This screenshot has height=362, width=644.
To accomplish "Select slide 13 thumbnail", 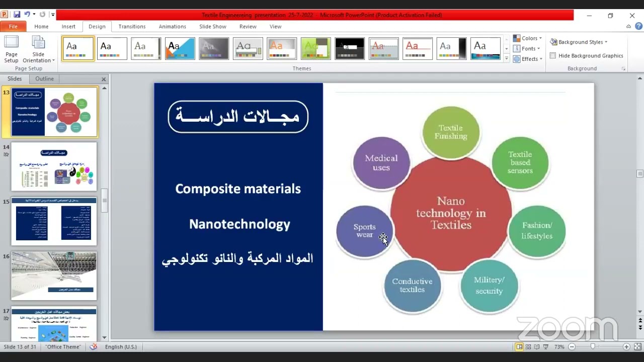I will pyautogui.click(x=54, y=112).
